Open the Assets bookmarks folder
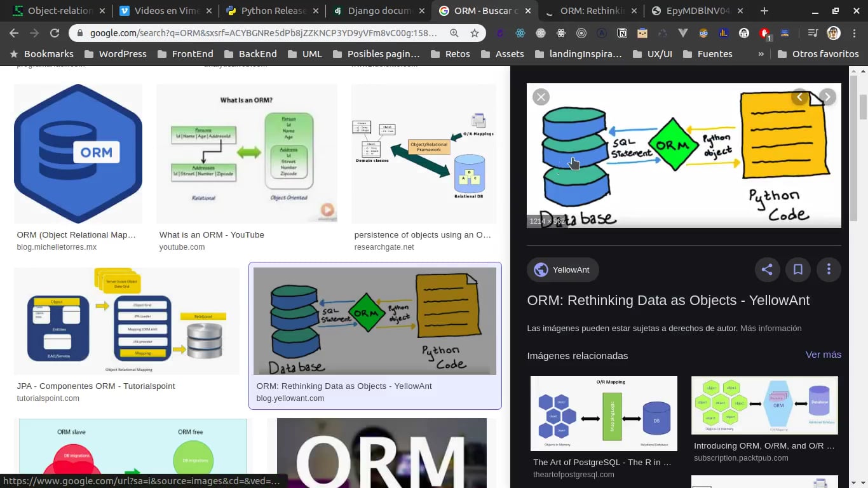Viewport: 868px width, 488px height. (501, 54)
